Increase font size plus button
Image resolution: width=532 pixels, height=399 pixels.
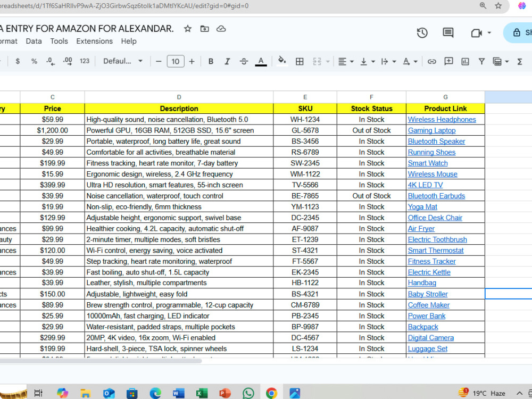(x=192, y=61)
